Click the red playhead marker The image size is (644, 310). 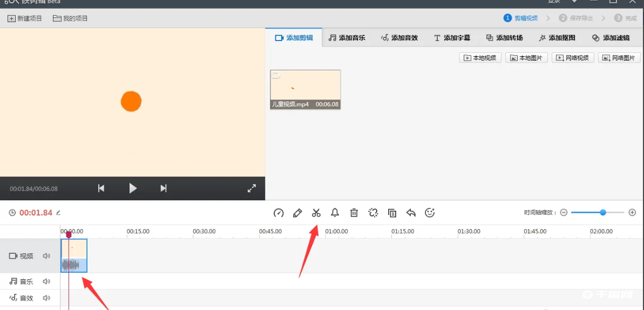[69, 234]
